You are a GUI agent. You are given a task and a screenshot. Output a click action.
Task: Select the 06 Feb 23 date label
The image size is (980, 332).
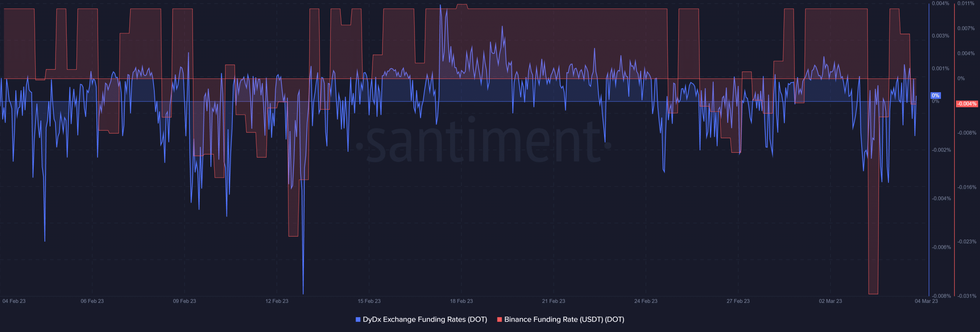point(92,301)
